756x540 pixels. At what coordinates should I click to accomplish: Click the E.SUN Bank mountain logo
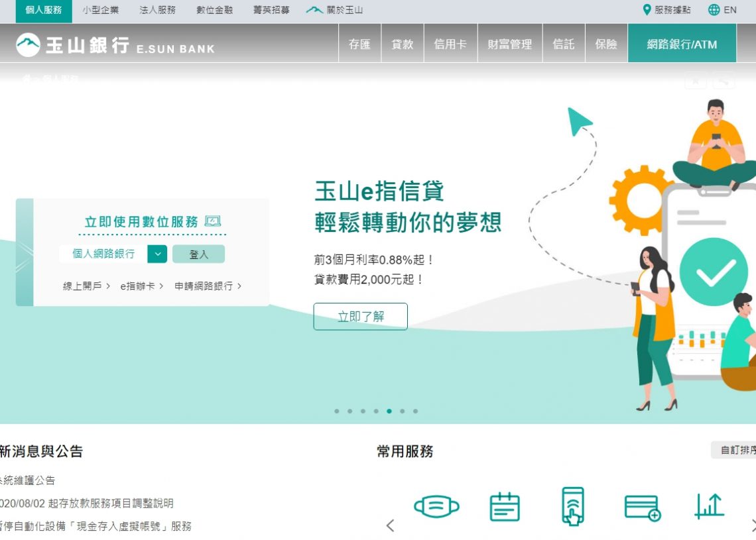pyautogui.click(x=28, y=45)
